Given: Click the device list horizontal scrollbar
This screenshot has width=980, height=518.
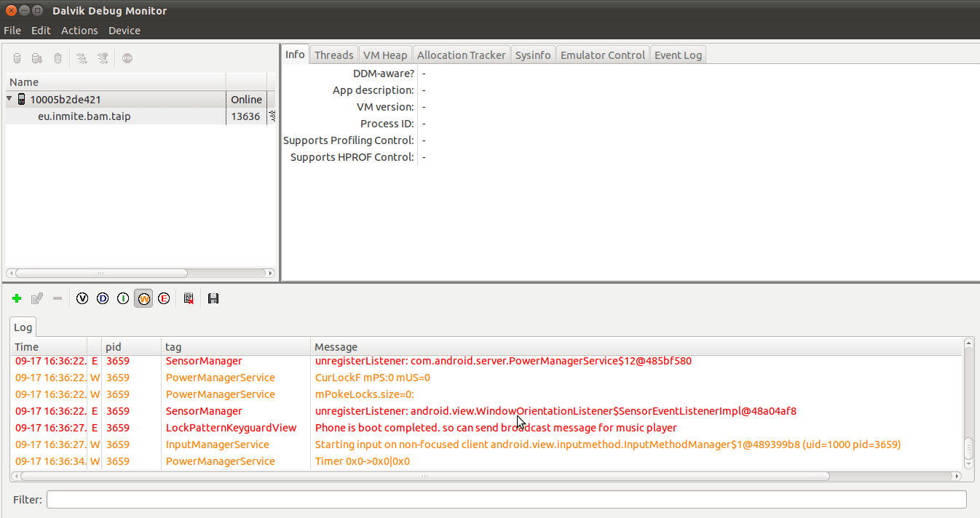Looking at the screenshot, I should pos(100,274).
